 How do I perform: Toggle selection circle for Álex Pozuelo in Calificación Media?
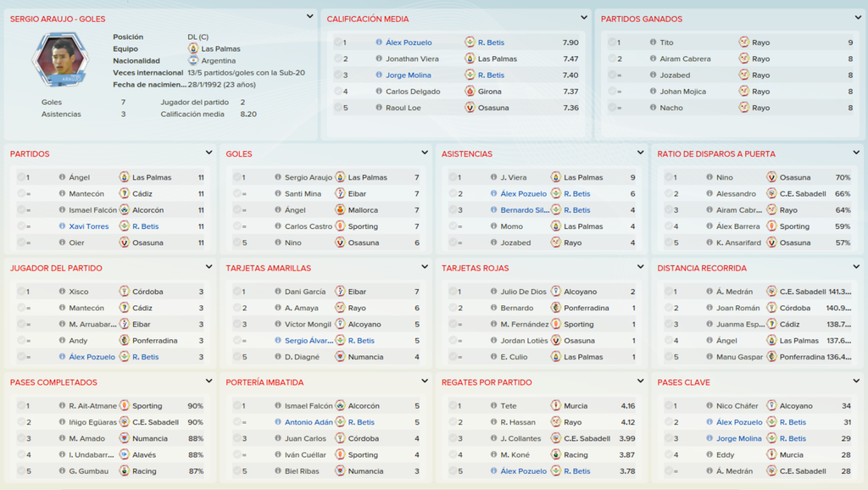337,42
